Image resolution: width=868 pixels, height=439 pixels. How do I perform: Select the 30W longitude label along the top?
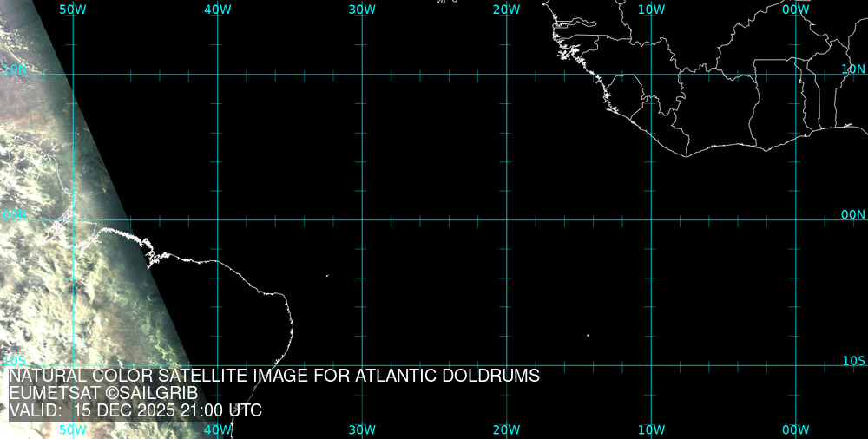(362, 9)
